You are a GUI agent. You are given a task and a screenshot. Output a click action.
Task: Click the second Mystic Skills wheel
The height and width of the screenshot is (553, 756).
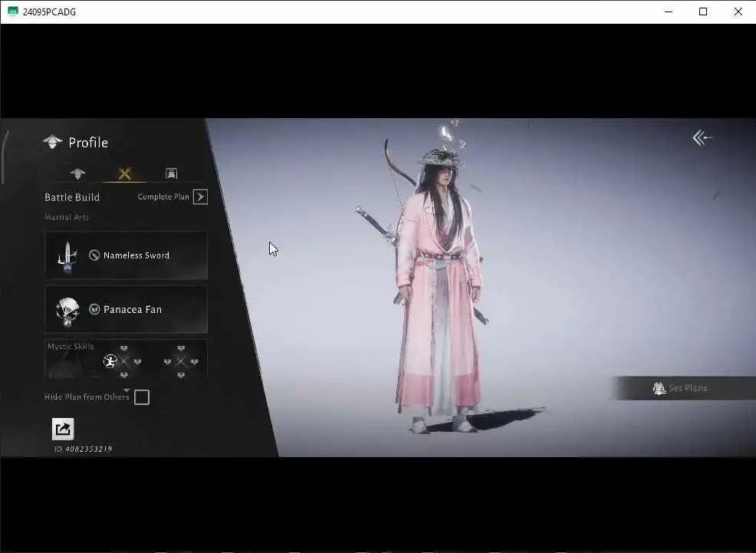(x=181, y=361)
